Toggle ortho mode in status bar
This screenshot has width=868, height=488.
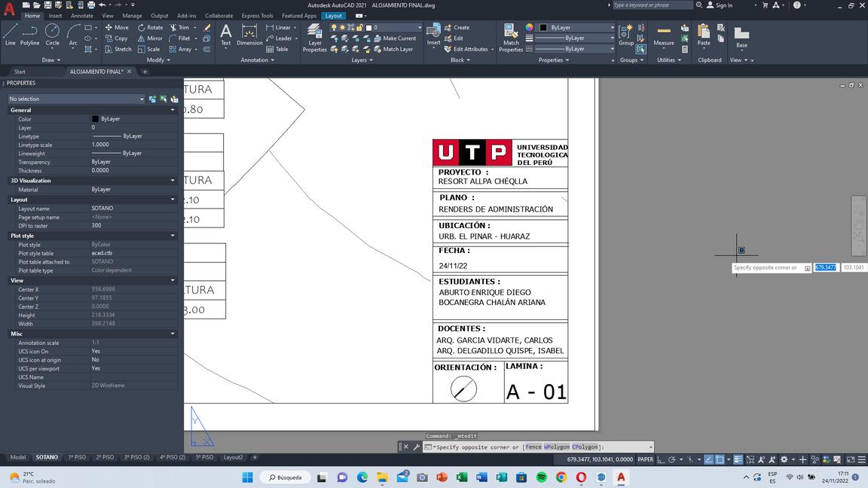[661, 459]
